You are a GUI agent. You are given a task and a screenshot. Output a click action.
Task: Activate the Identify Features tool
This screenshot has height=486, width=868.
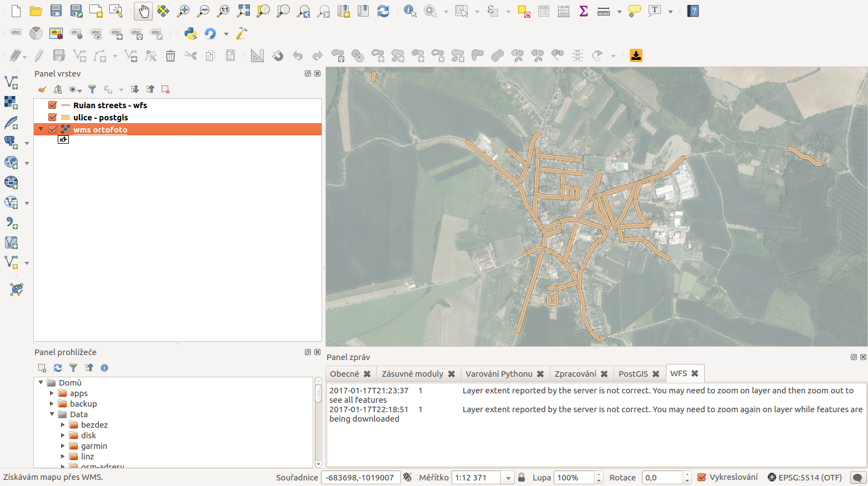coord(410,11)
